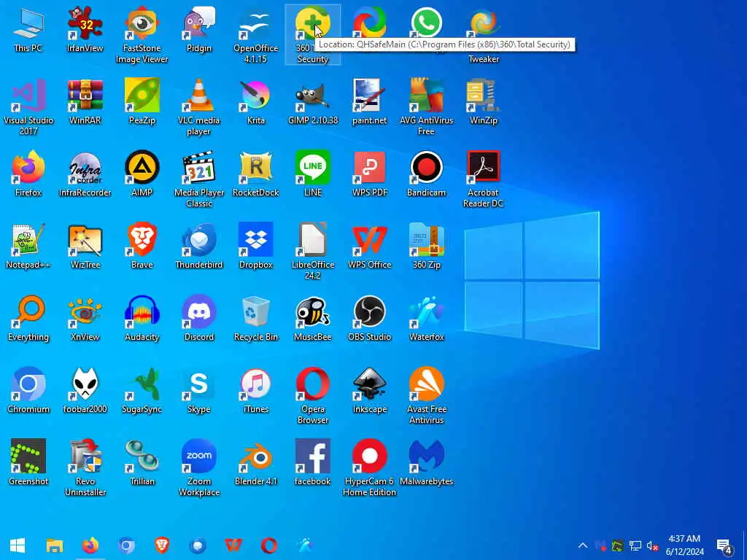
Task: Select the Media Player Classic shortcut
Action: tap(199, 179)
